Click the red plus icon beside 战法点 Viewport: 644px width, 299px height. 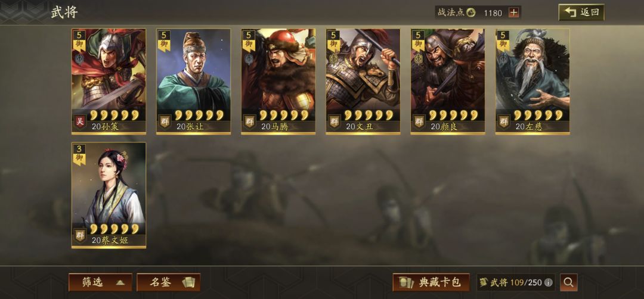pyautogui.click(x=513, y=13)
